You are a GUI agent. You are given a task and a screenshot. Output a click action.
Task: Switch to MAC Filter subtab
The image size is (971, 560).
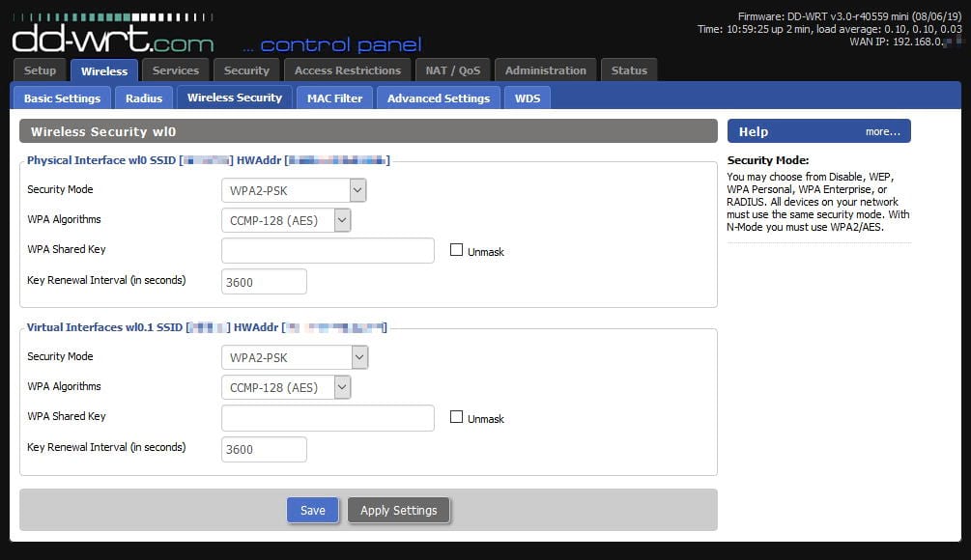(x=334, y=98)
